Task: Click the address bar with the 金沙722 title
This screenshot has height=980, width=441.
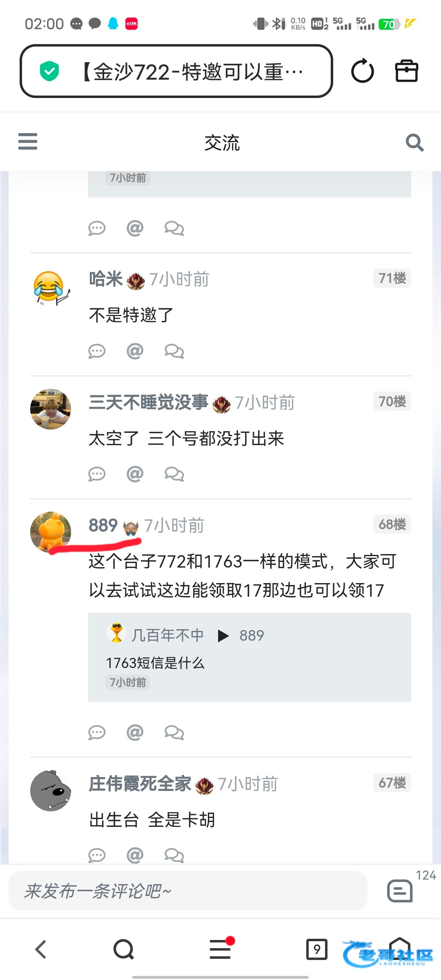Action: [x=176, y=71]
